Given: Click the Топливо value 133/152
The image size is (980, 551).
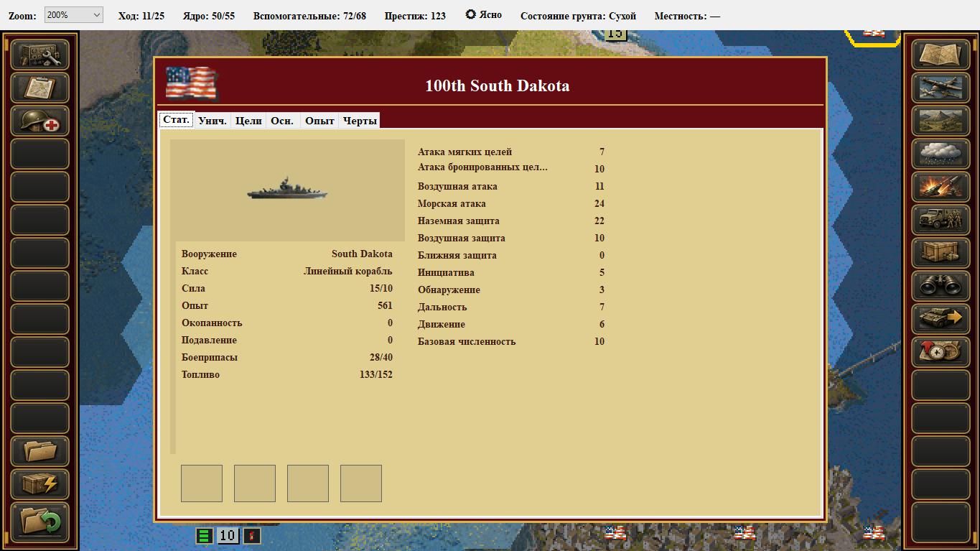Looking at the screenshot, I should tap(376, 375).
